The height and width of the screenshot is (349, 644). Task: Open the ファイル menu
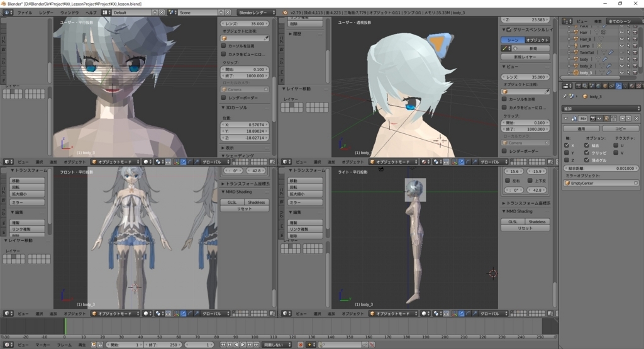25,13
